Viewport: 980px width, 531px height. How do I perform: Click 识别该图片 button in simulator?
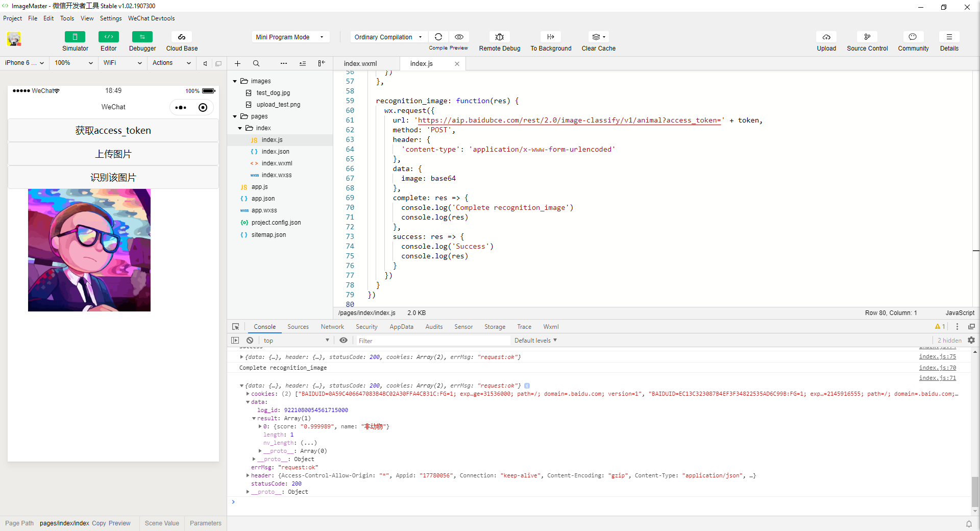click(113, 177)
